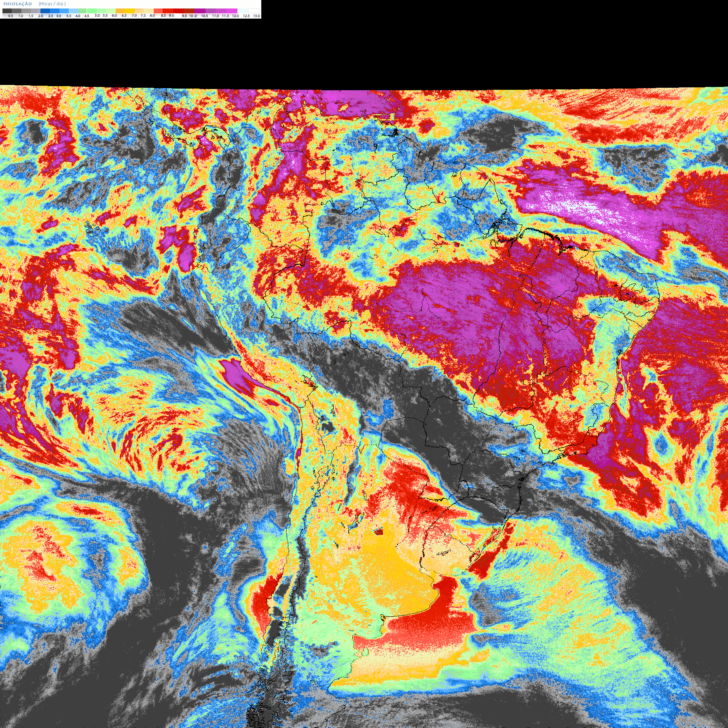Click the 11.0 legend value
Viewport: 728px width, 728px height.
point(216,16)
